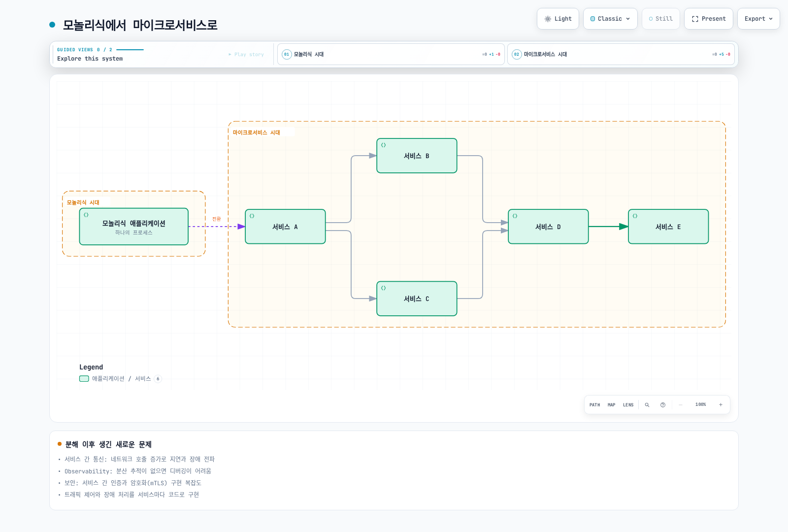This screenshot has width=788, height=532.
Task: Click the code icon on 서비스 E
Action: (635, 216)
